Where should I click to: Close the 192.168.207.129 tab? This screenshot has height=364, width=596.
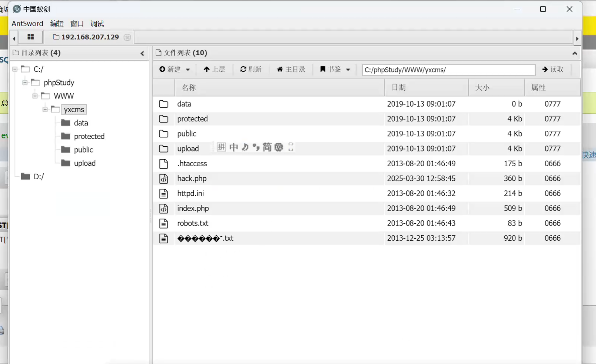tap(127, 37)
